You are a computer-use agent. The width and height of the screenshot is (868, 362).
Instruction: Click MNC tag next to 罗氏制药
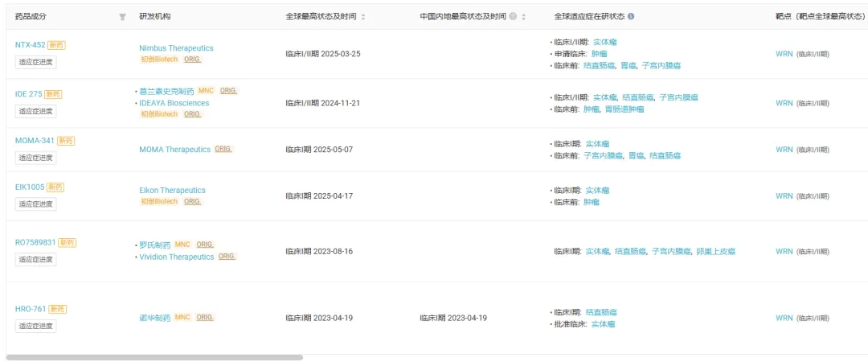182,245
